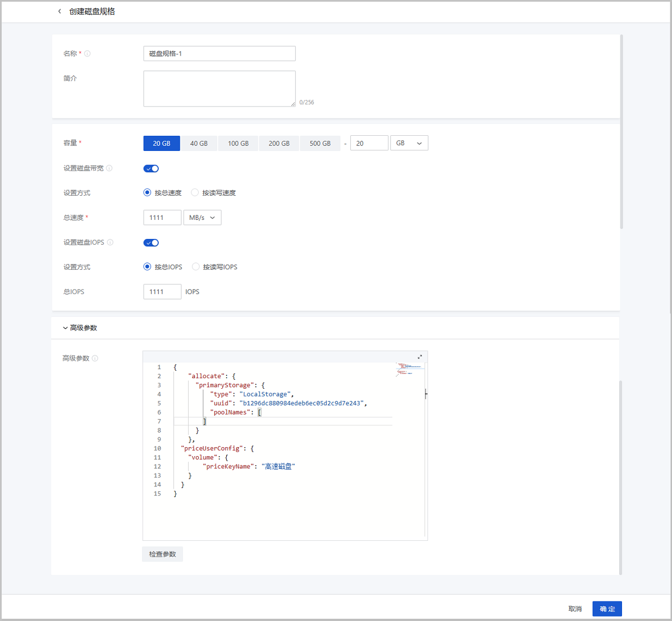Viewport: 672px width, 621px height.
Task: Toggle the 设置磁盘IOPS switch
Action: (151, 243)
